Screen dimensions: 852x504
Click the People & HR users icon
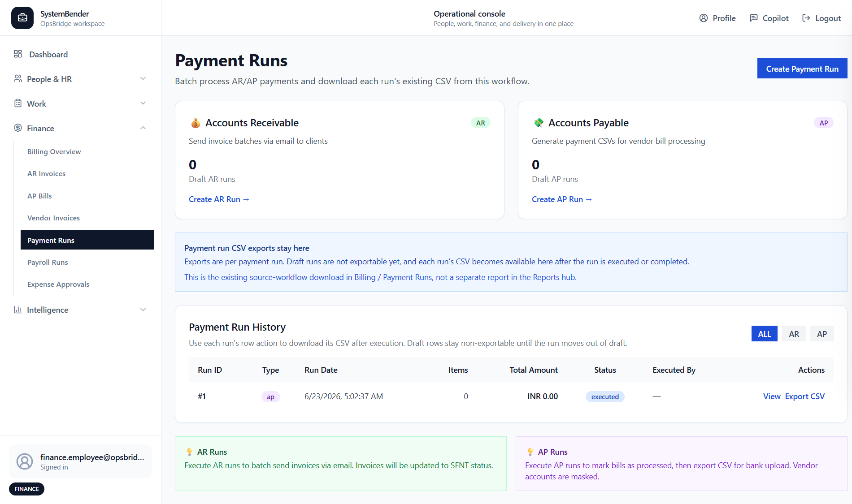tap(18, 79)
